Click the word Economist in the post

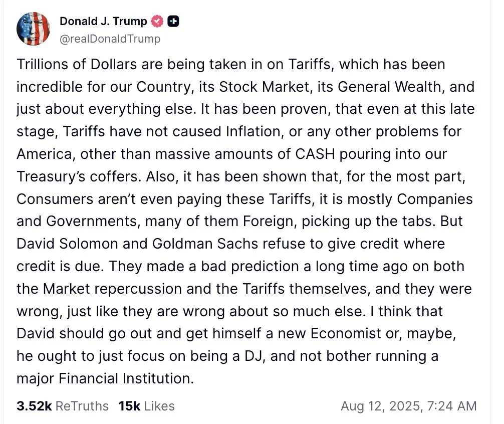point(346,333)
